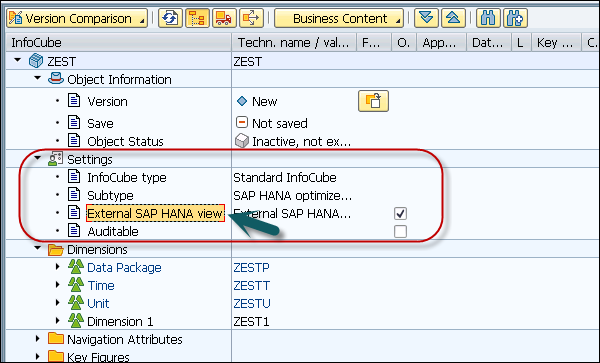Select the Auditable tree row
The image size is (600, 363).
pyautogui.click(x=113, y=231)
